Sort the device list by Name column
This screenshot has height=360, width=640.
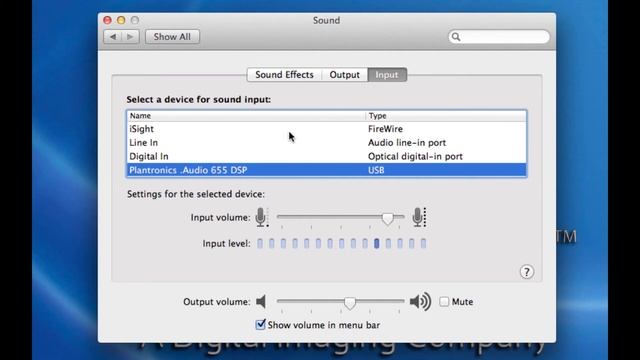click(247, 116)
